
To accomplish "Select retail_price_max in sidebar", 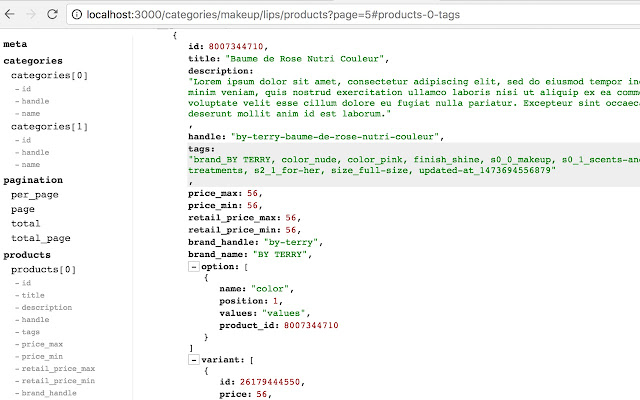I will 58,369.
